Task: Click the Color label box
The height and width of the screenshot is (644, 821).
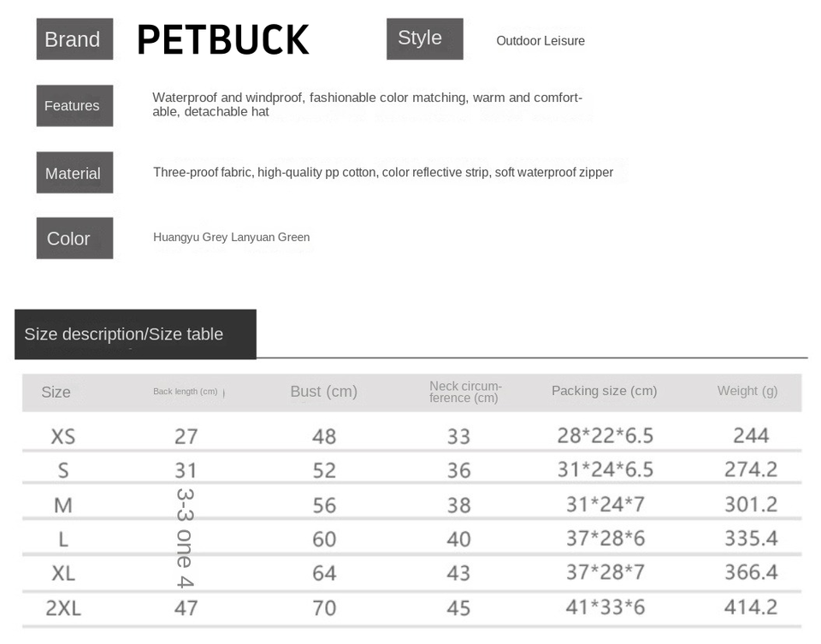Action: coord(74,238)
